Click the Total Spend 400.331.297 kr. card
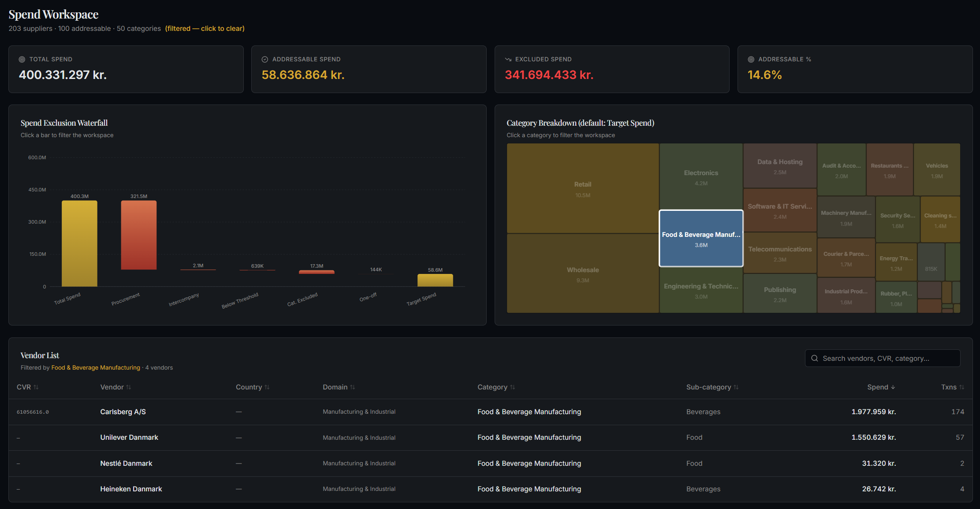The width and height of the screenshot is (980, 509). 126,69
